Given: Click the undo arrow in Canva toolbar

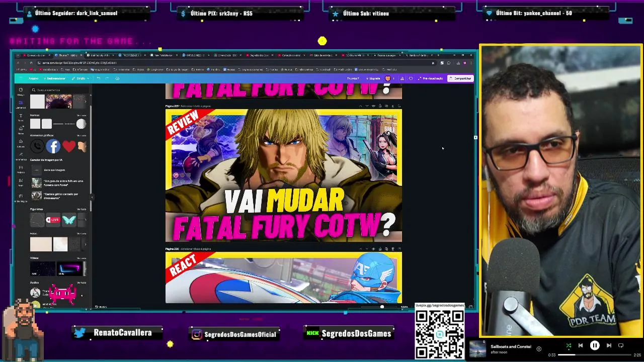Looking at the screenshot, I should (99, 78).
